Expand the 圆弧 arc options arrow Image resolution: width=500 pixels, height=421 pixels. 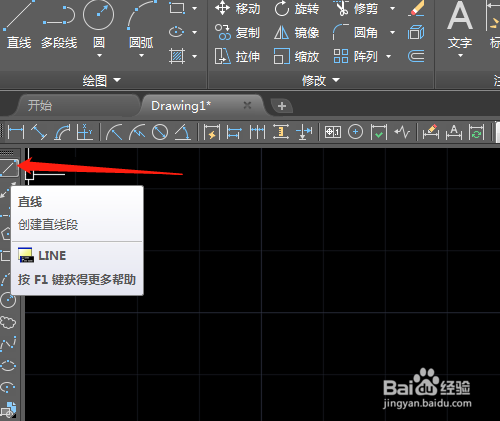141,56
